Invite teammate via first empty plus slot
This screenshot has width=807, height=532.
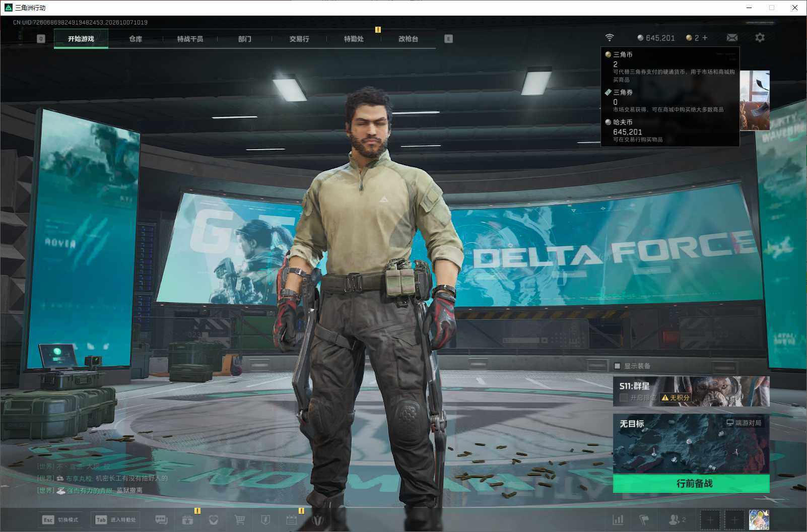710,519
